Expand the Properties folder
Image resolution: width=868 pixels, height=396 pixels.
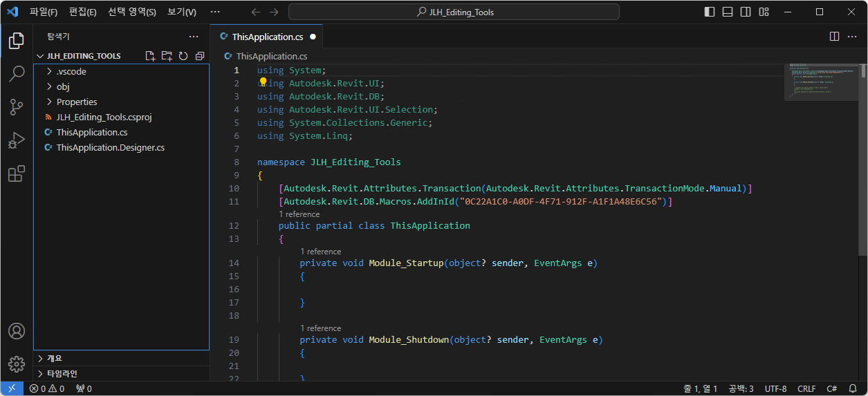pos(121,102)
